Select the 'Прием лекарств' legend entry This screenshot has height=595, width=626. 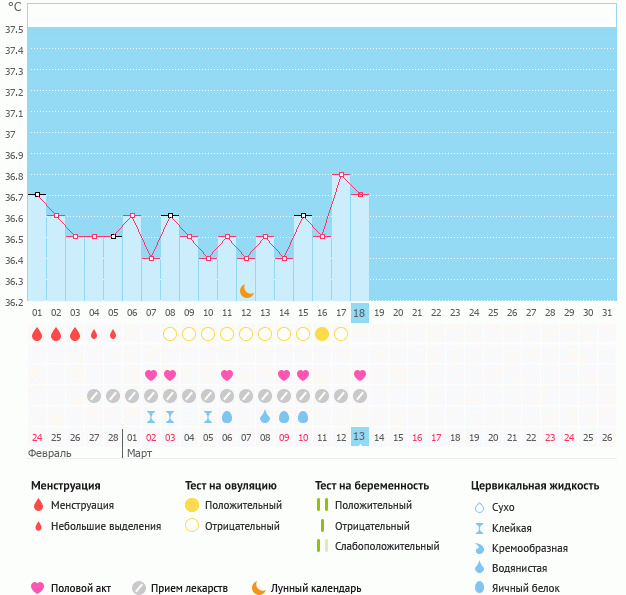(189, 588)
